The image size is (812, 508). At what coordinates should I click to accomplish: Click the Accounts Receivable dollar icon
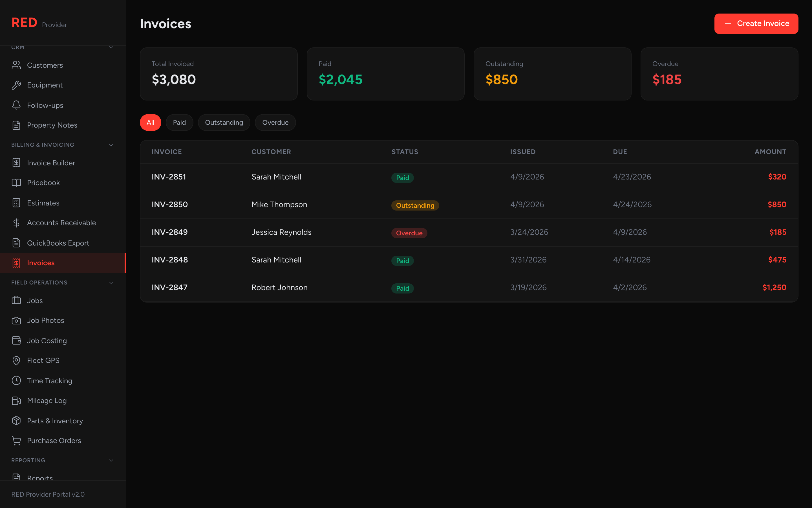[16, 223]
